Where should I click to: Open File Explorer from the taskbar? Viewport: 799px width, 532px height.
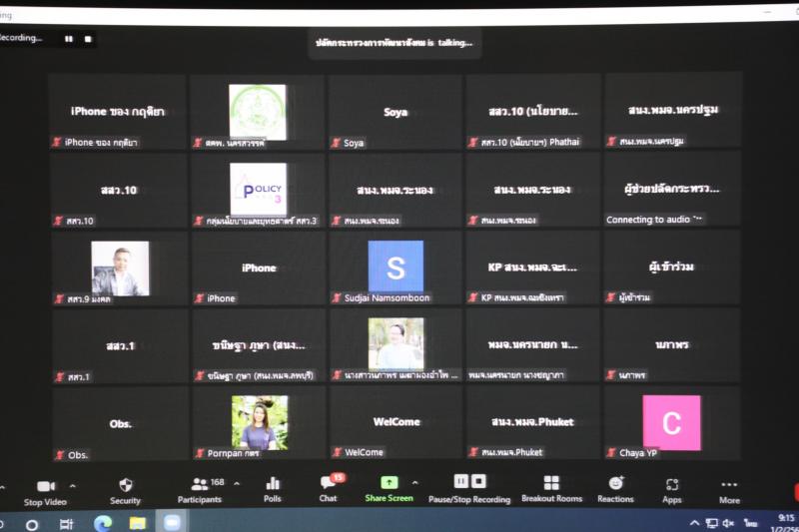tap(137, 523)
